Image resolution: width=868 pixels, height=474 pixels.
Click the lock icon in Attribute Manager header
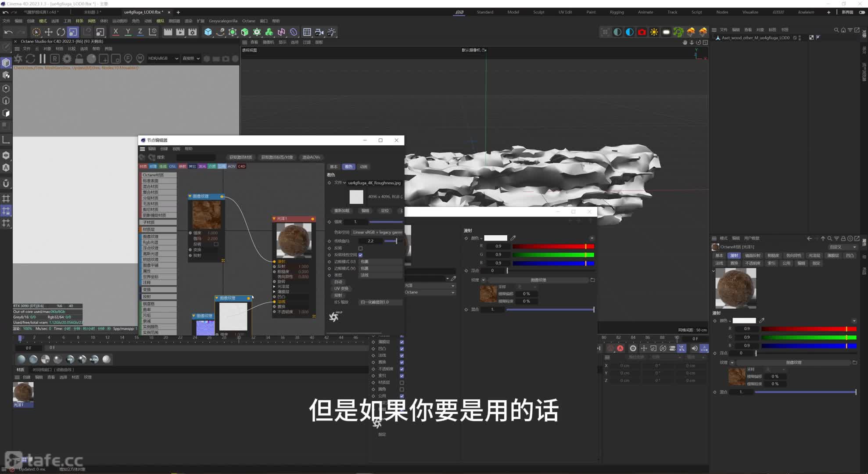coord(843,238)
